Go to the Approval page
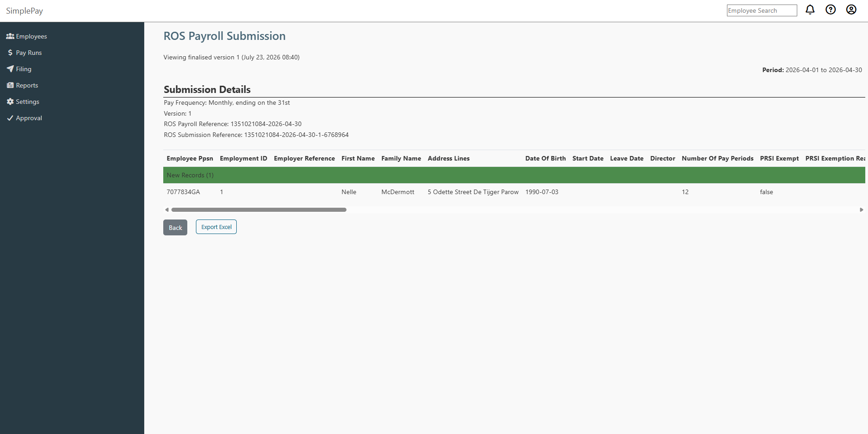The width and height of the screenshot is (868, 434). tap(29, 118)
